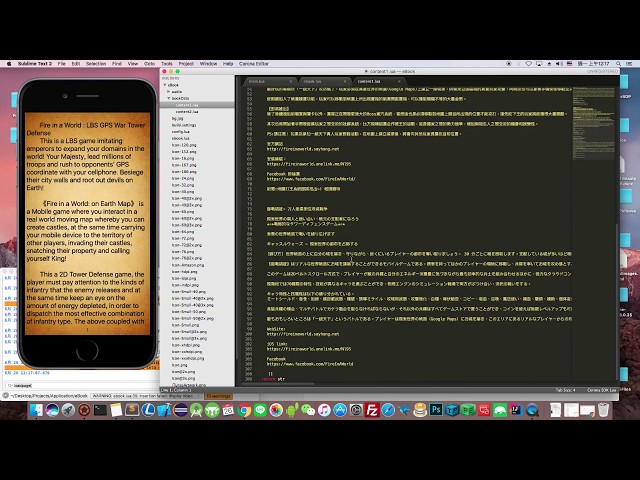
Task: Click the iOS link URL on line 103
Action: tap(309, 349)
